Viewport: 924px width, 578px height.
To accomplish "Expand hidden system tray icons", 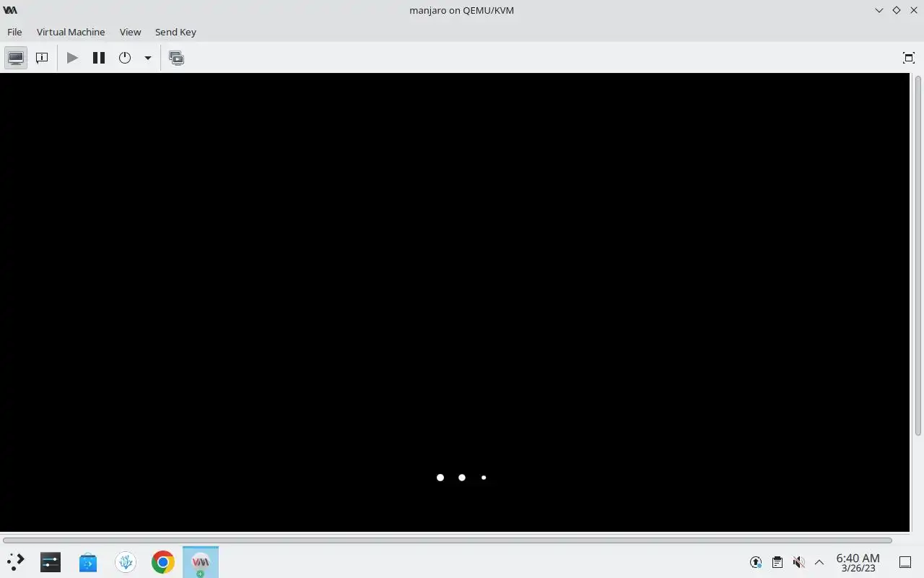I will tap(819, 562).
